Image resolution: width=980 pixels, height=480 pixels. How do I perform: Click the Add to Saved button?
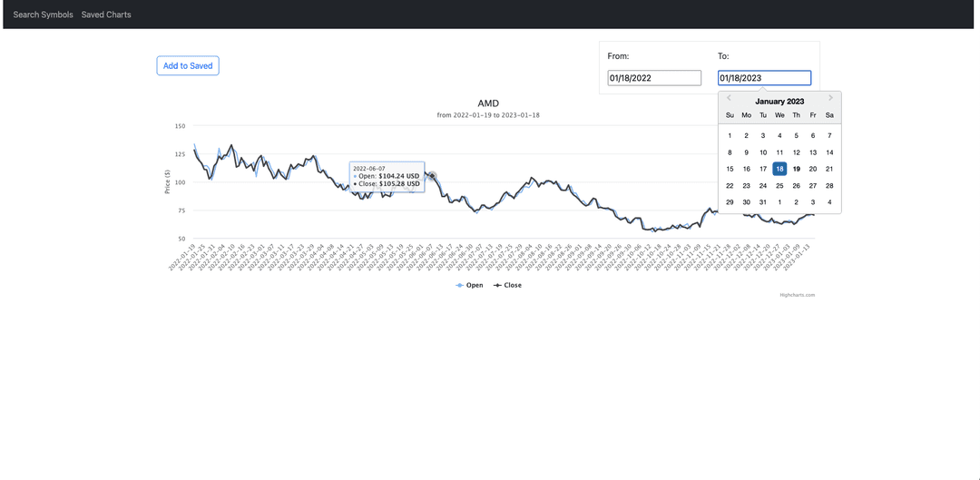pyautogui.click(x=188, y=65)
